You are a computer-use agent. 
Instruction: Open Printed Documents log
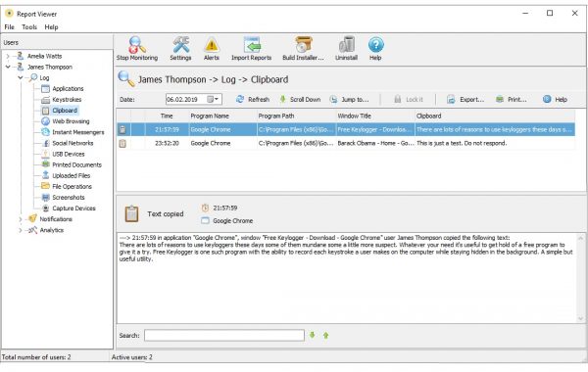tap(76, 164)
